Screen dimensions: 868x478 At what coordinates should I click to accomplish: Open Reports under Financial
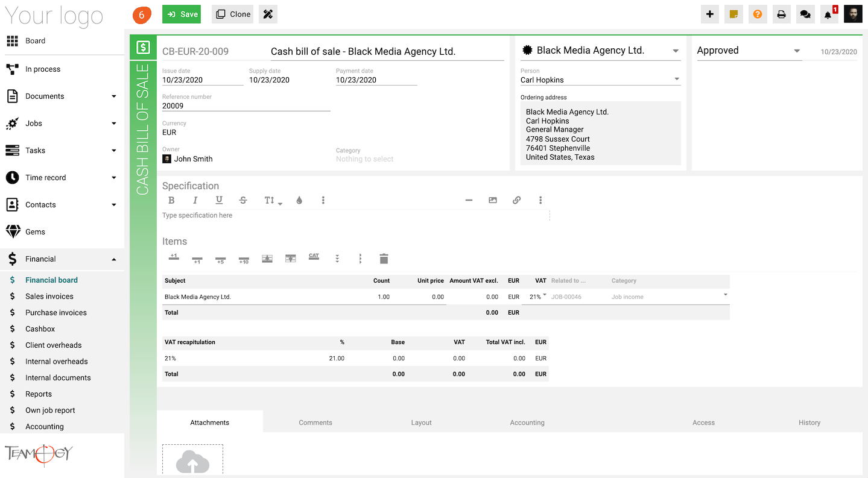[x=39, y=394]
